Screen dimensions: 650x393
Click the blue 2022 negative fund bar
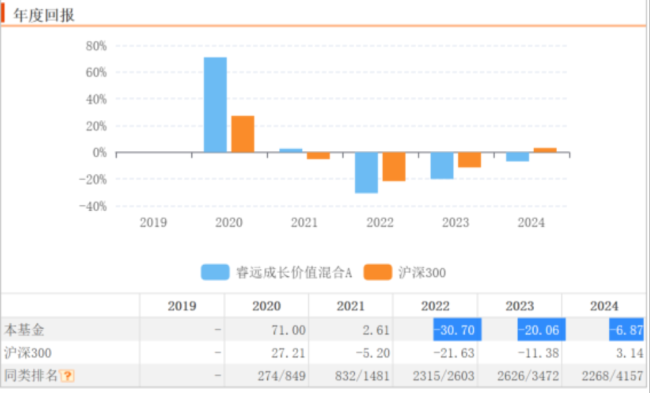(x=366, y=173)
